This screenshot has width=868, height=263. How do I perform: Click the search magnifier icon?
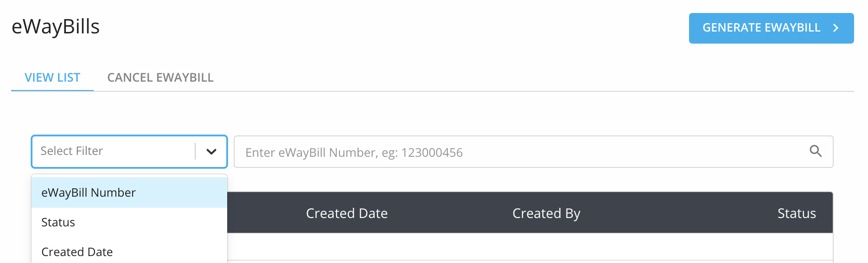click(x=816, y=151)
